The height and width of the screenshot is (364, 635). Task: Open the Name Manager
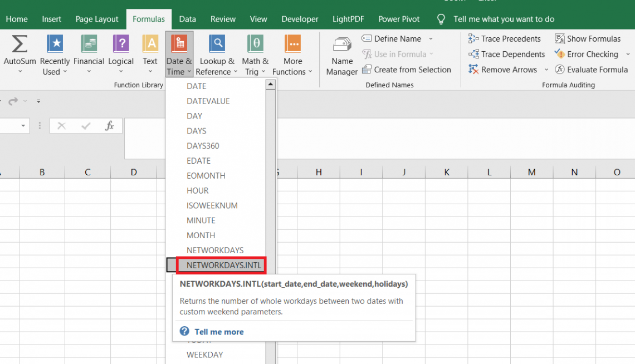(341, 54)
